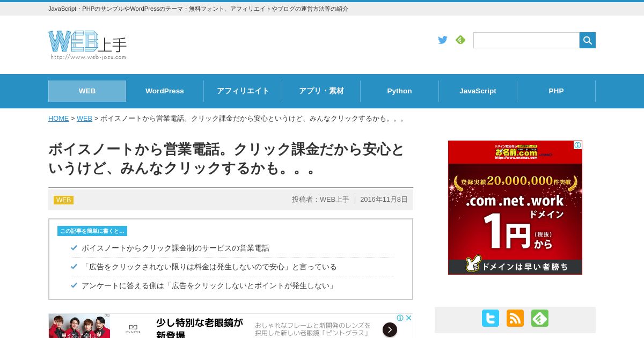The width and height of the screenshot is (644, 338).
Task: Close the bottom banner ad with the X
Action: [408, 318]
